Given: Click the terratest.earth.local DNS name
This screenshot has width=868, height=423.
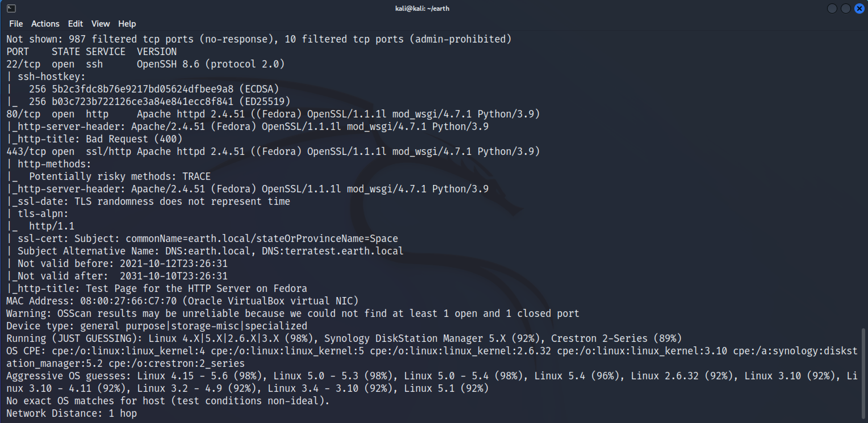Looking at the screenshot, I should pyautogui.click(x=344, y=251).
